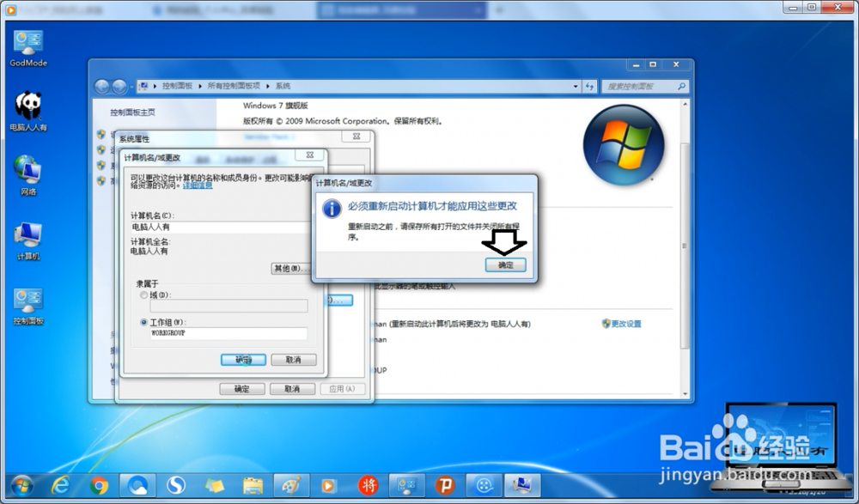Screen dimensions: 859x504
Task: Click 确定 in the restart-required message box
Action: pos(505,264)
